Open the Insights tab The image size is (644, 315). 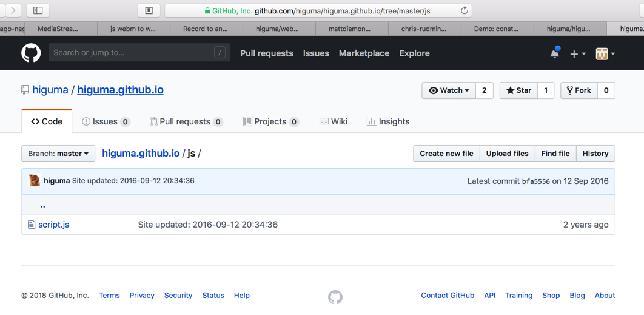tap(388, 121)
